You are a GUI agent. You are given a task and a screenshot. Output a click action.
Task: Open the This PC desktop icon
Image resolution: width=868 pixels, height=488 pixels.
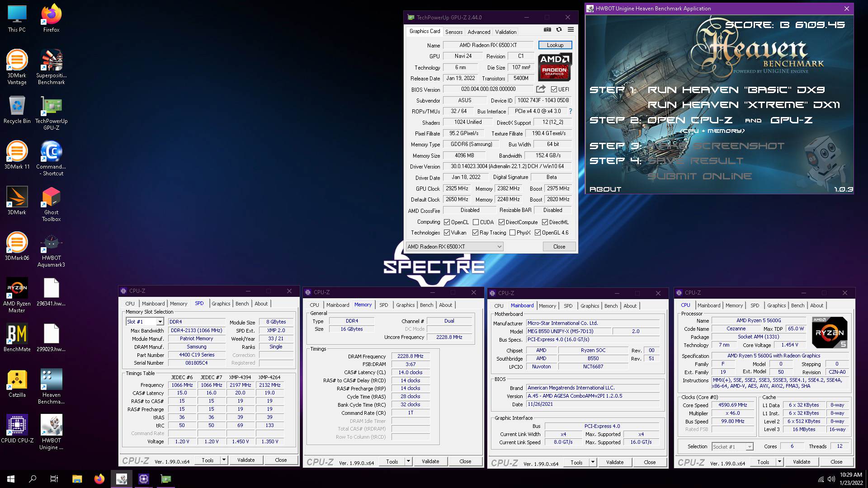(x=17, y=19)
